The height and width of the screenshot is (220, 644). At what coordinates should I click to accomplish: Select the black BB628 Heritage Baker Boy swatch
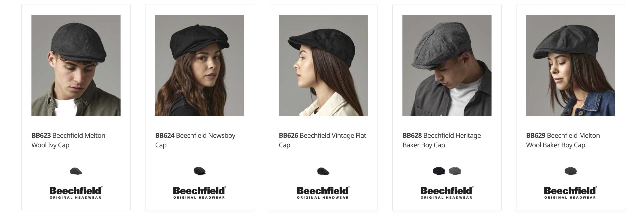[439, 171]
